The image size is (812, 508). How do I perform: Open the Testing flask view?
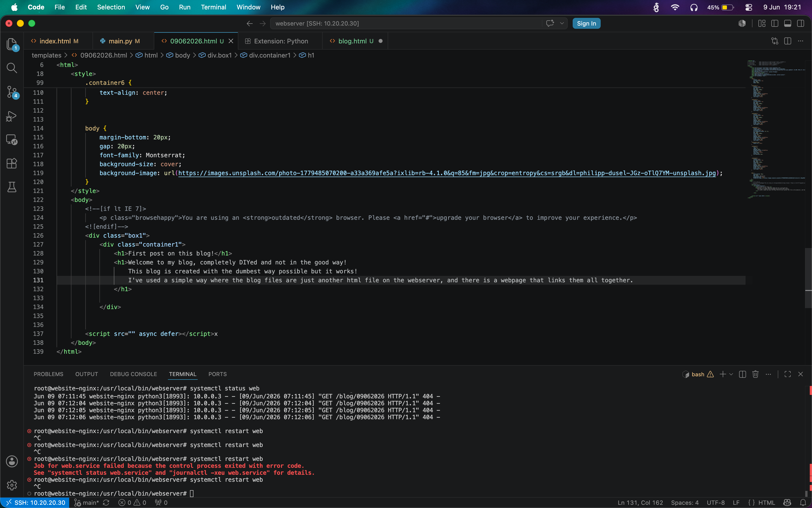tap(12, 187)
